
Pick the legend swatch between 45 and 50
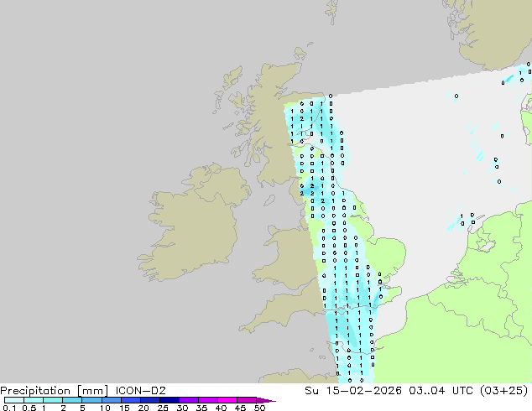click(247, 400)
